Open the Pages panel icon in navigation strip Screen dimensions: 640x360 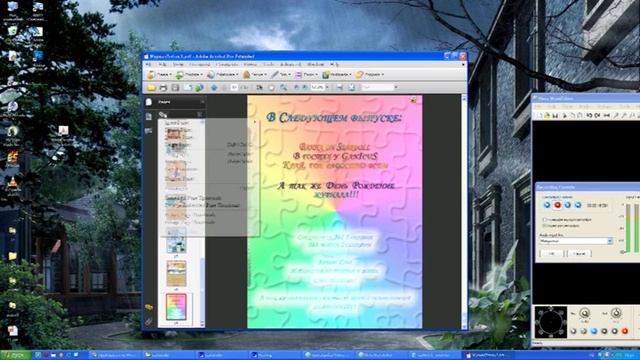(149, 102)
